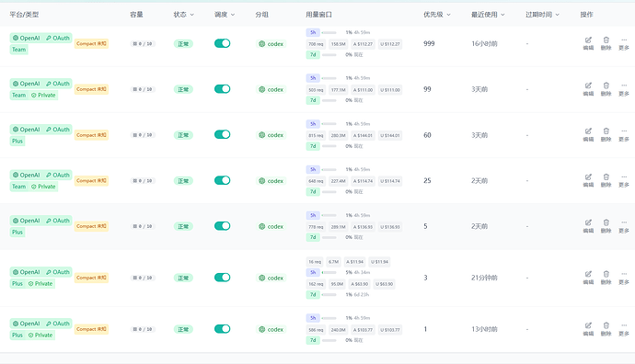Screen dimensions: 635x364
Task: Click the 16小时前 last-used cell
Action: tap(484, 44)
